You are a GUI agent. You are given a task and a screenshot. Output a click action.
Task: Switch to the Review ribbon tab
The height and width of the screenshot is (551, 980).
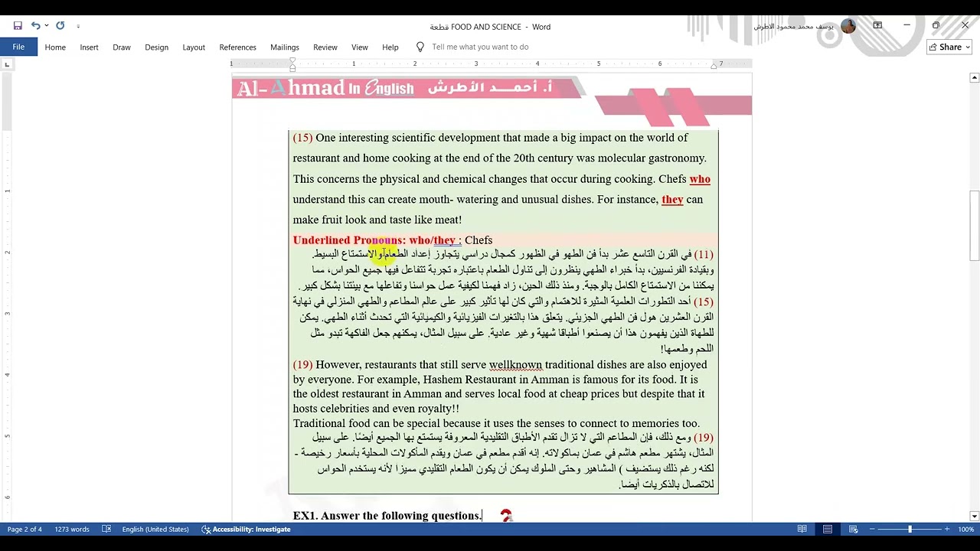(x=325, y=47)
